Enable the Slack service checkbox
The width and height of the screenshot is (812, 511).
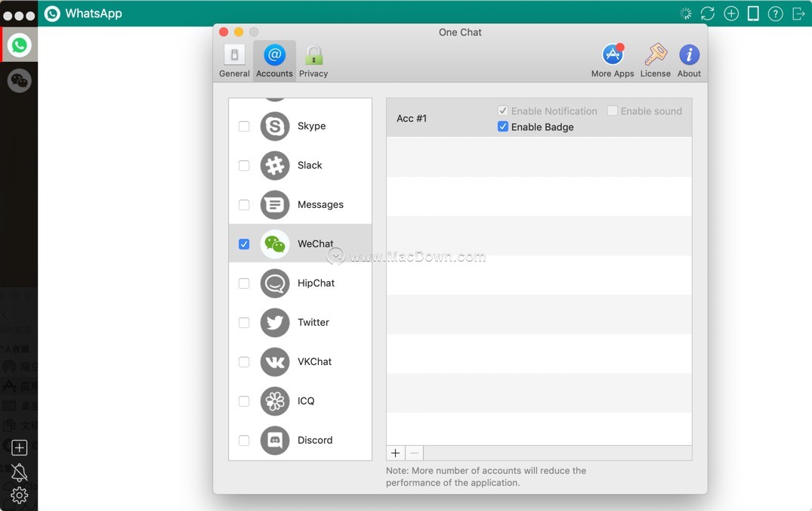244,166
